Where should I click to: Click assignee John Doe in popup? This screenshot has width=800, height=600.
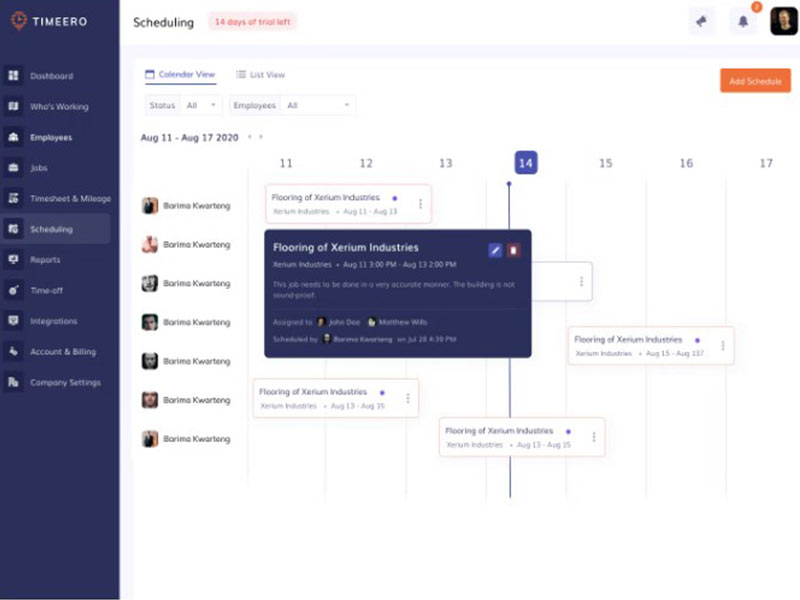tap(339, 322)
